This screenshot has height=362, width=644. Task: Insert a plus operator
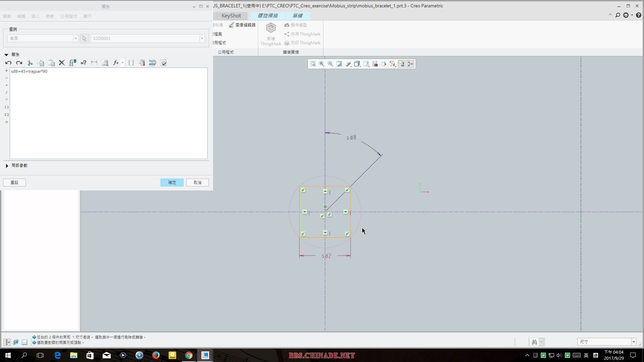(6, 71)
